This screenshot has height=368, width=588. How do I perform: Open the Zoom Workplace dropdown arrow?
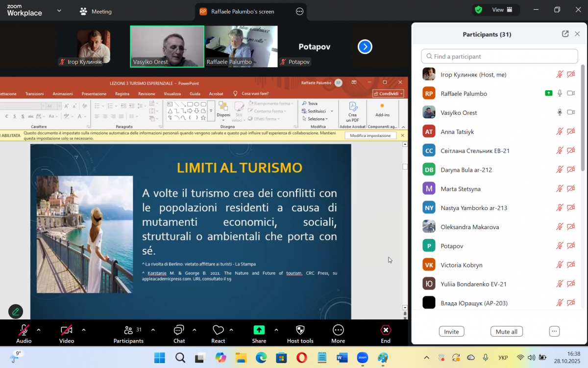[x=59, y=11]
